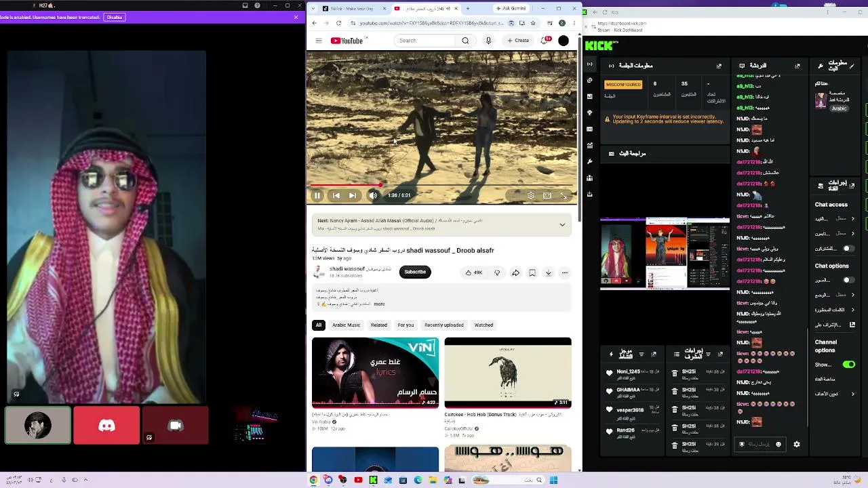Open Kick chat settings gear
This screenshot has height=488, width=868.
(x=797, y=445)
